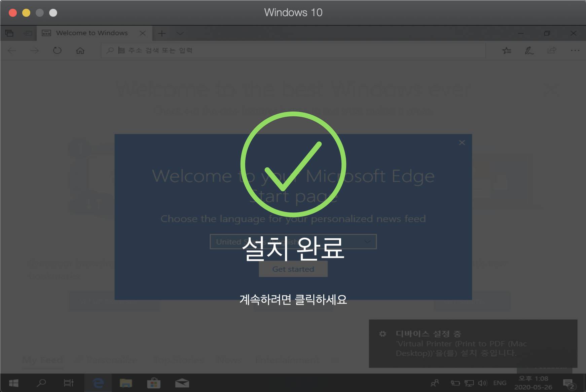This screenshot has width=586, height=392.
Task: Click the volume speaker tray icon
Action: (x=483, y=383)
